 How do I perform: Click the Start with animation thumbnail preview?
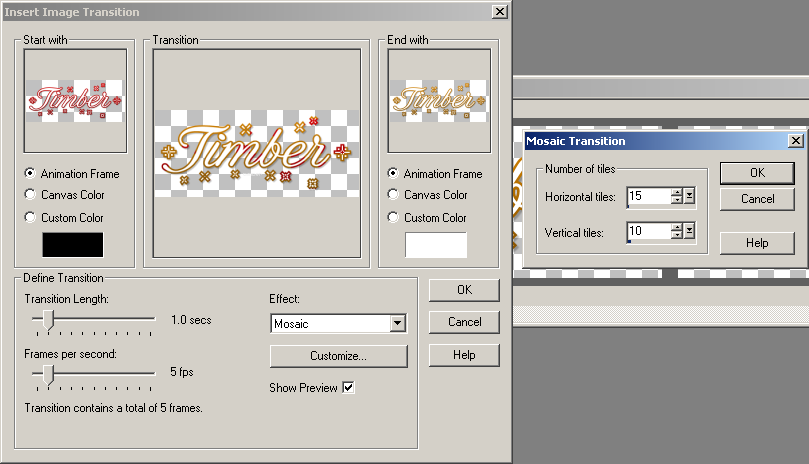click(75, 100)
